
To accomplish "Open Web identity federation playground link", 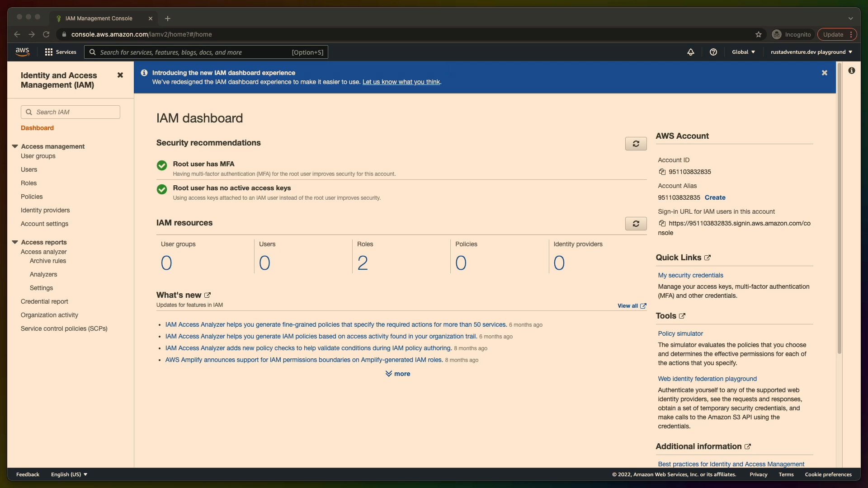I will click(x=707, y=379).
